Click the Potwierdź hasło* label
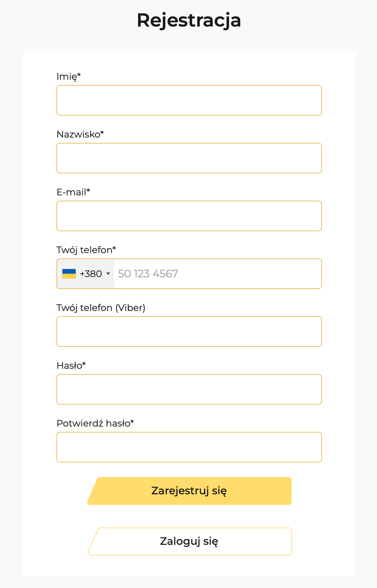Viewport: 377px width, 588px height. [95, 423]
